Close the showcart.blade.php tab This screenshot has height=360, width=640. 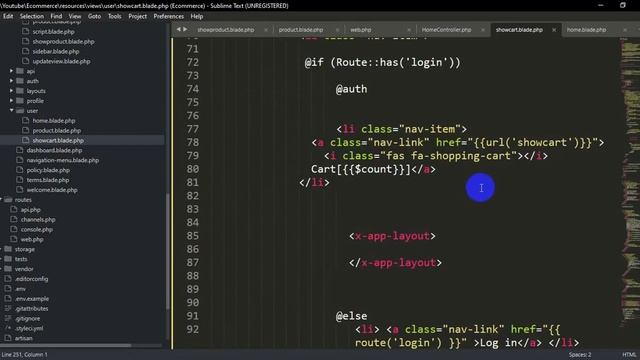coord(554,30)
